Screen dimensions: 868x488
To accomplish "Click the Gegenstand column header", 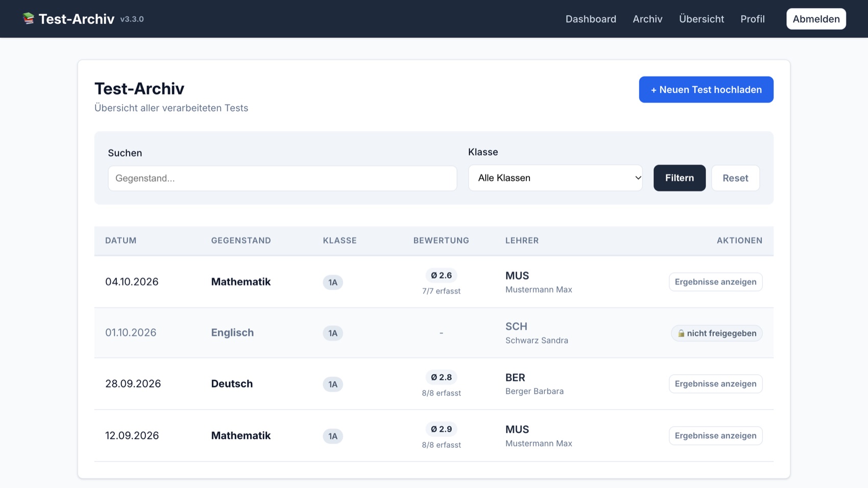I will (x=241, y=240).
